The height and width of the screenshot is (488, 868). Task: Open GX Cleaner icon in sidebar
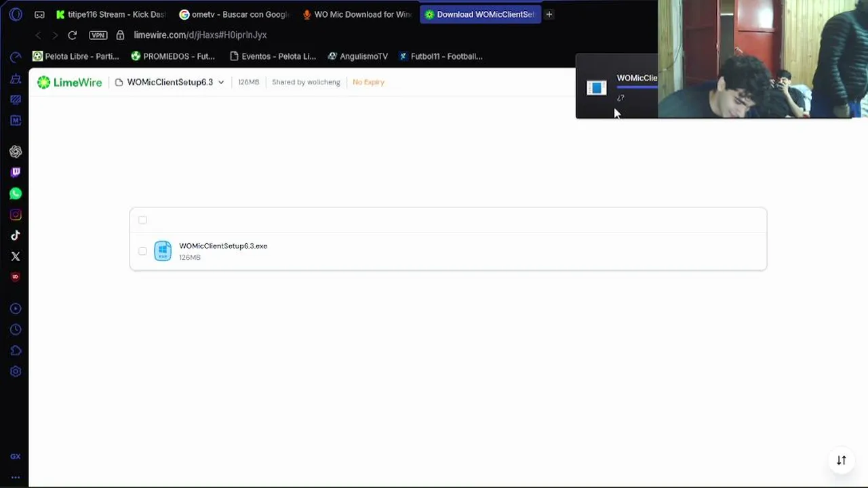point(16,79)
